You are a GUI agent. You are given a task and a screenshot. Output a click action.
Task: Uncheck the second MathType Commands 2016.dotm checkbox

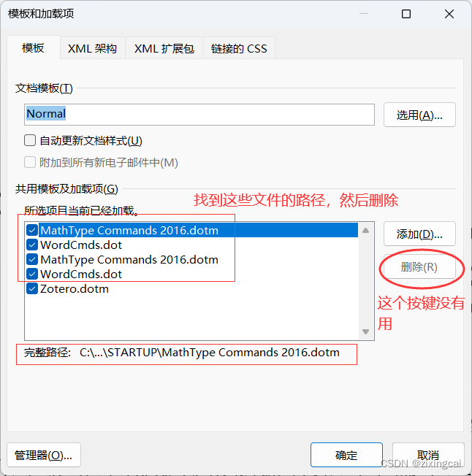[x=32, y=259]
